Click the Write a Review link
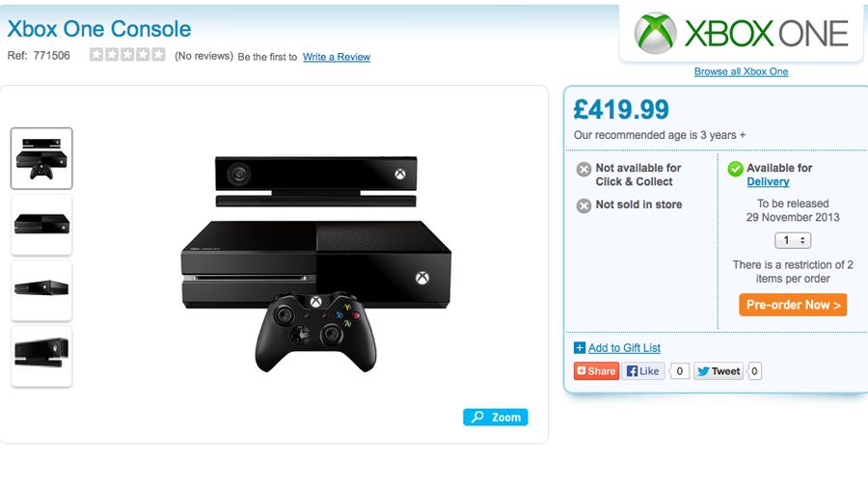The height and width of the screenshot is (488, 868). (337, 57)
